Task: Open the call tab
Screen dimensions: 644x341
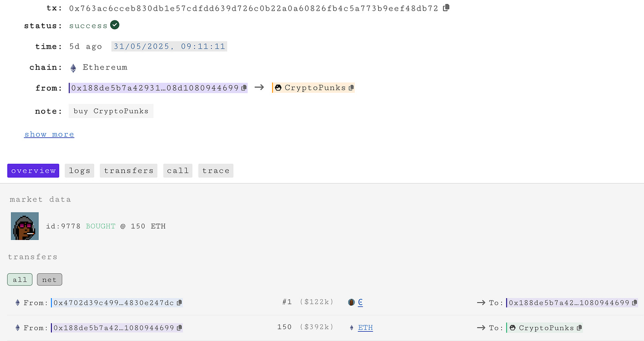Action: point(178,170)
